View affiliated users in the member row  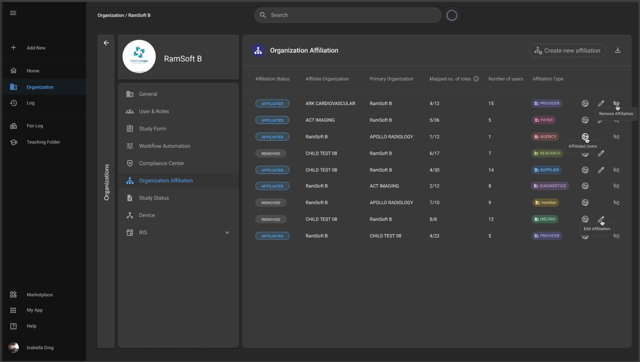tap(585, 202)
